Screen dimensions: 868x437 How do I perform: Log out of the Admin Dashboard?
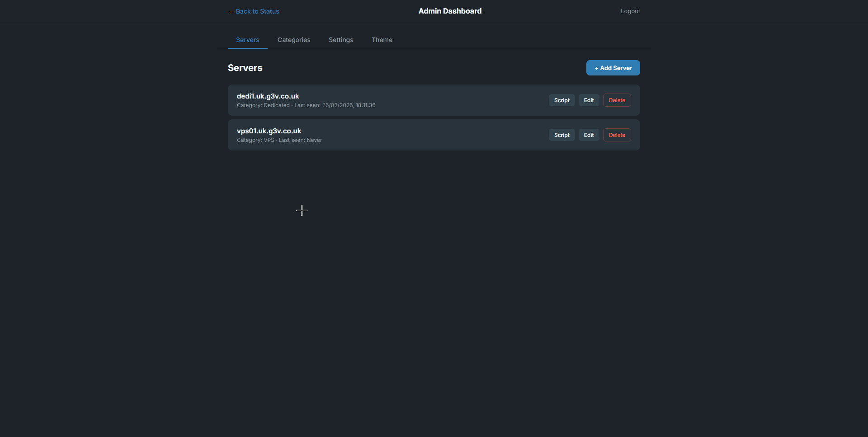tap(630, 11)
